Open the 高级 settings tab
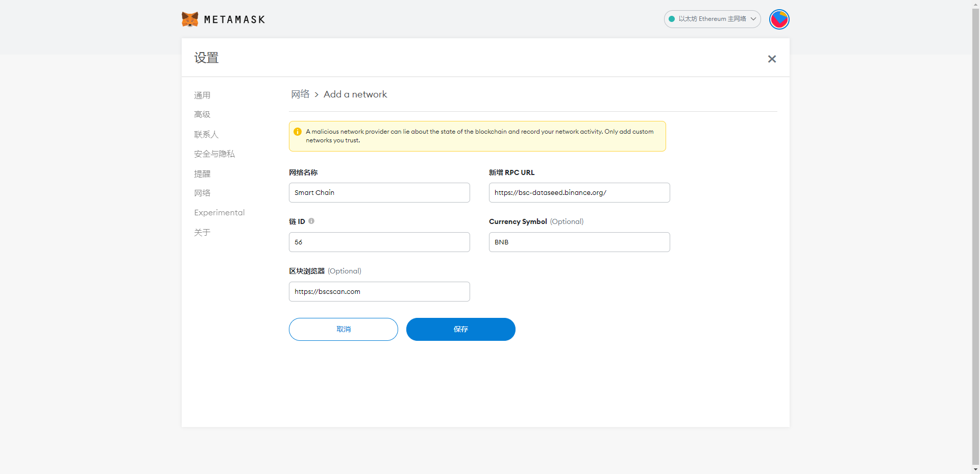This screenshot has height=474, width=980. tap(202, 114)
